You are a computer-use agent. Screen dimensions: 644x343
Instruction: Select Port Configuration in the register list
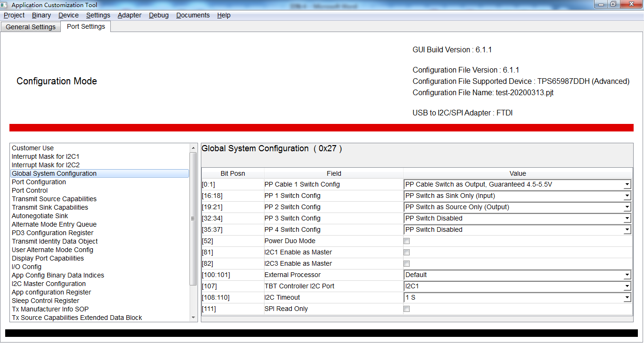point(39,182)
